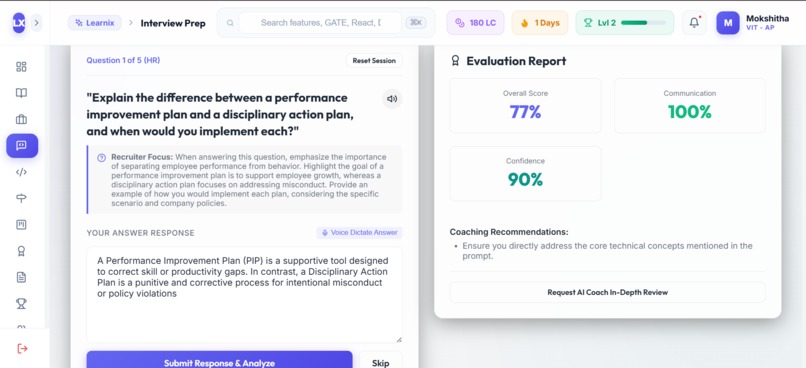Click the purple M profile avatar
Screen dimensions: 806x368
coord(728,23)
